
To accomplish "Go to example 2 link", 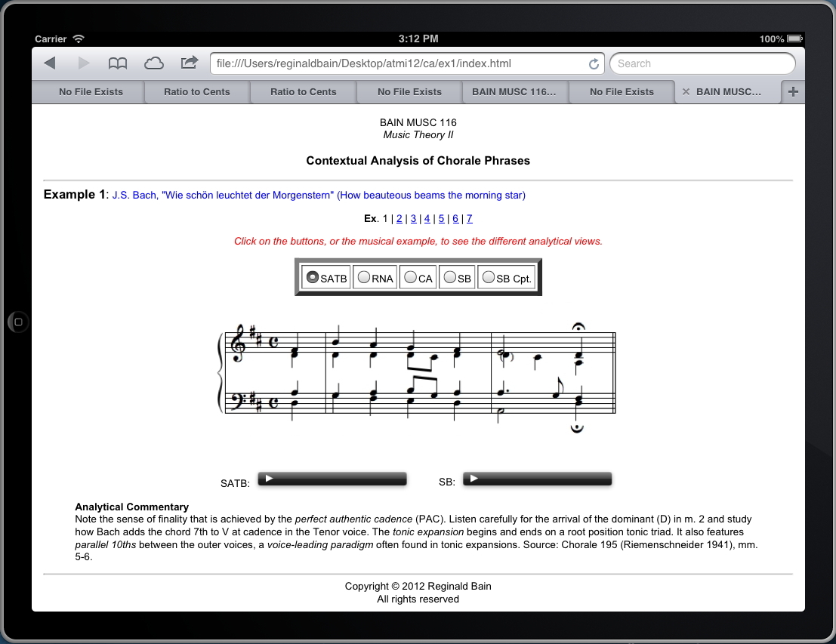I will click(x=399, y=219).
